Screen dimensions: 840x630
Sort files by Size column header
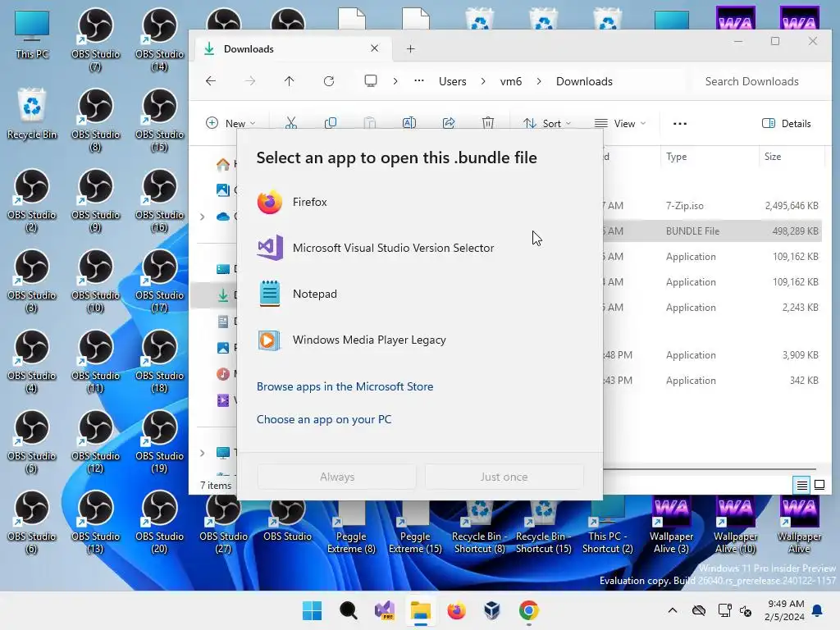[791, 157]
